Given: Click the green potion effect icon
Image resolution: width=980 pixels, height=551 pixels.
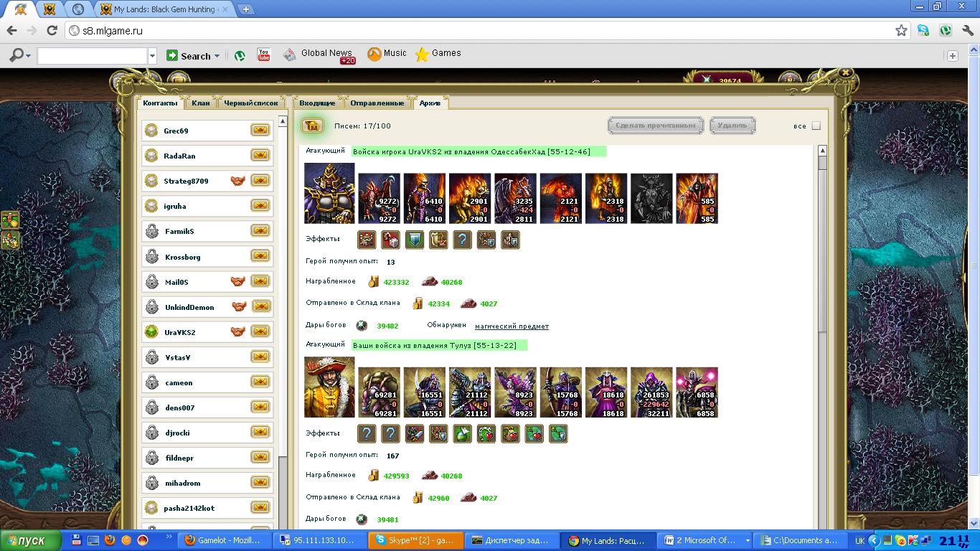Looking at the screenshot, I should pos(462,433).
